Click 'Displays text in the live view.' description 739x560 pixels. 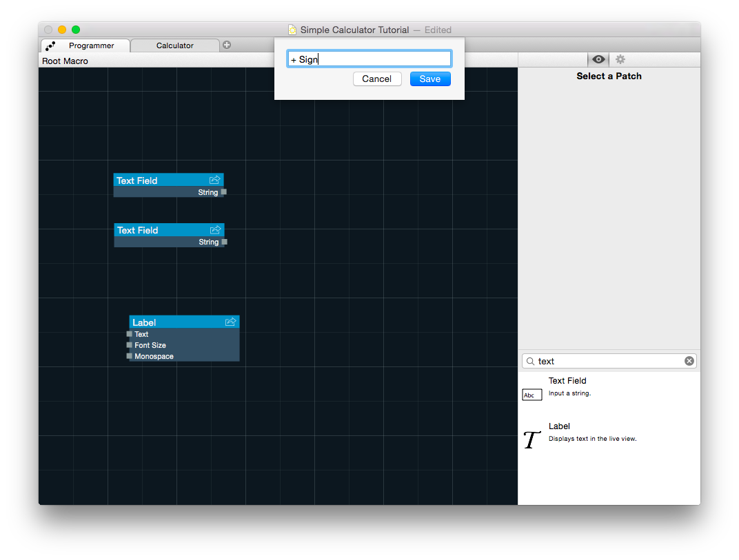pyautogui.click(x=592, y=439)
